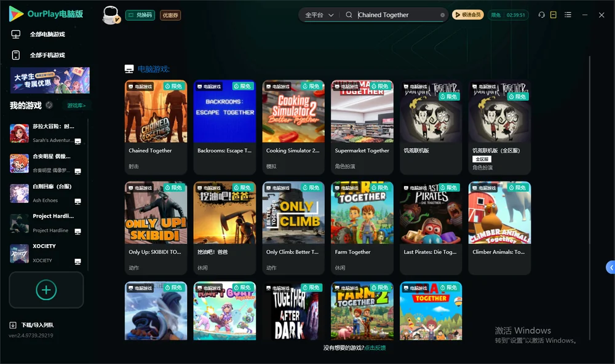This screenshot has width=615, height=364.
Task: Click the search magnifier icon
Action: [349, 15]
